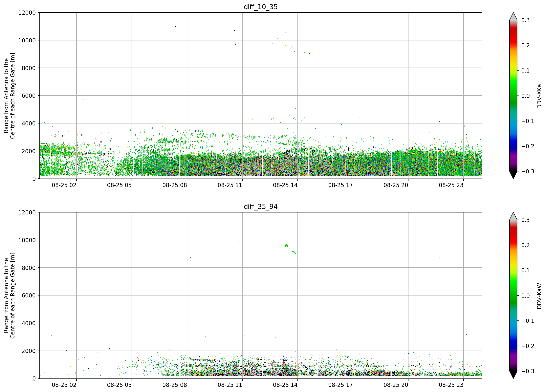This screenshot has width=546, height=392.
Task: Click '08-25 05' tick under diff_10_35 plot
Action: coord(120,185)
